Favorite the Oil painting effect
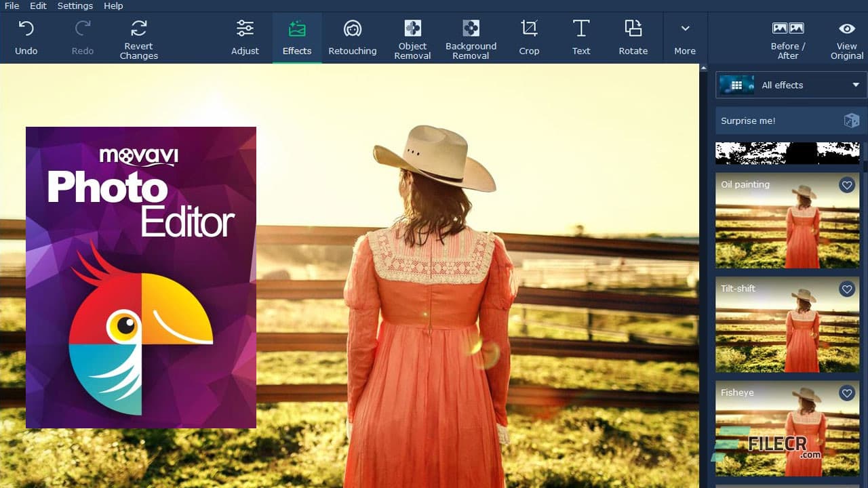The height and width of the screenshot is (488, 868). (x=847, y=185)
